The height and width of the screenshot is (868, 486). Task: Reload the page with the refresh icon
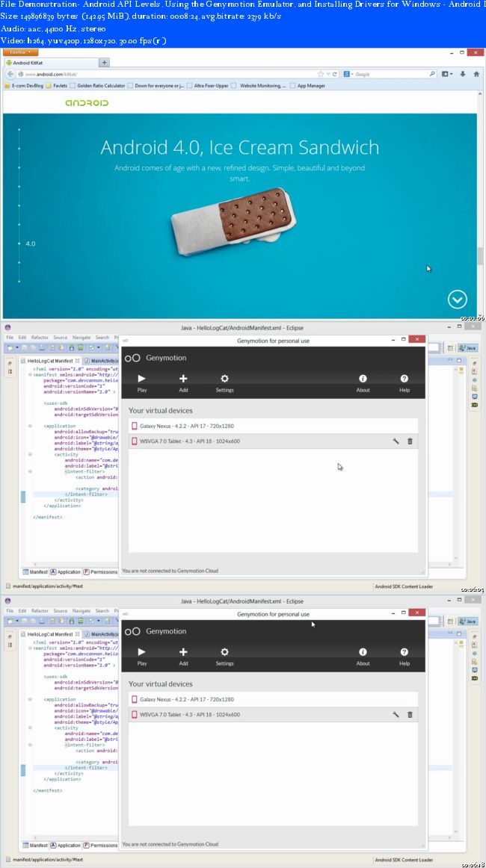pos(335,74)
